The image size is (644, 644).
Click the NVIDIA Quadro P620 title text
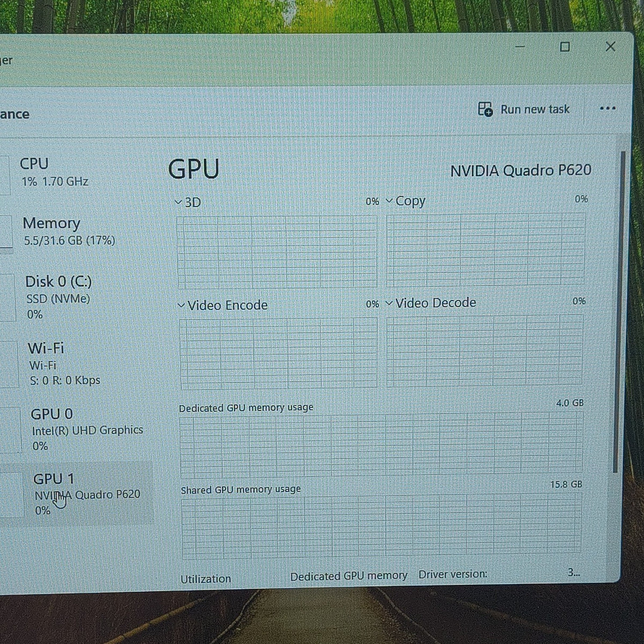521,171
